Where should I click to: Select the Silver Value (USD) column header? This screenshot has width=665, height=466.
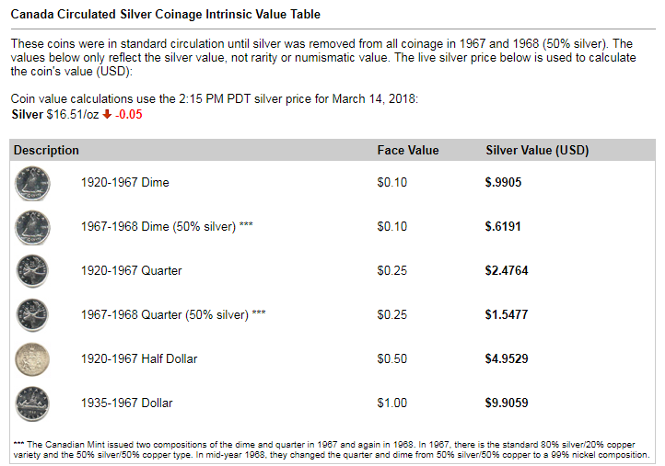click(537, 150)
